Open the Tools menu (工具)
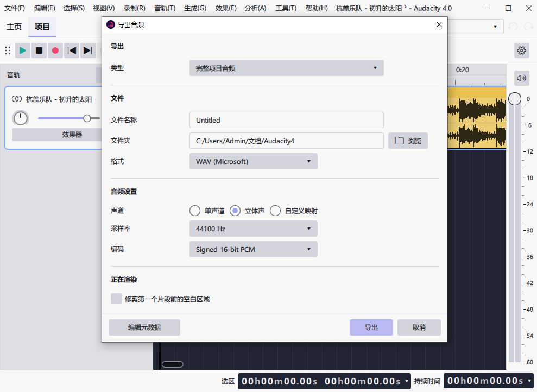Screen dimensions: 537x392 pos(286,8)
